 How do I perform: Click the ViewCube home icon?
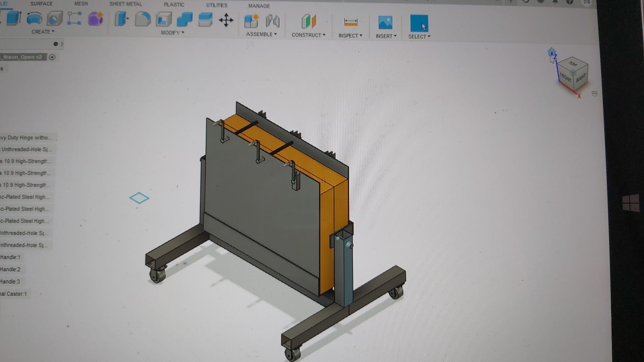(551, 52)
